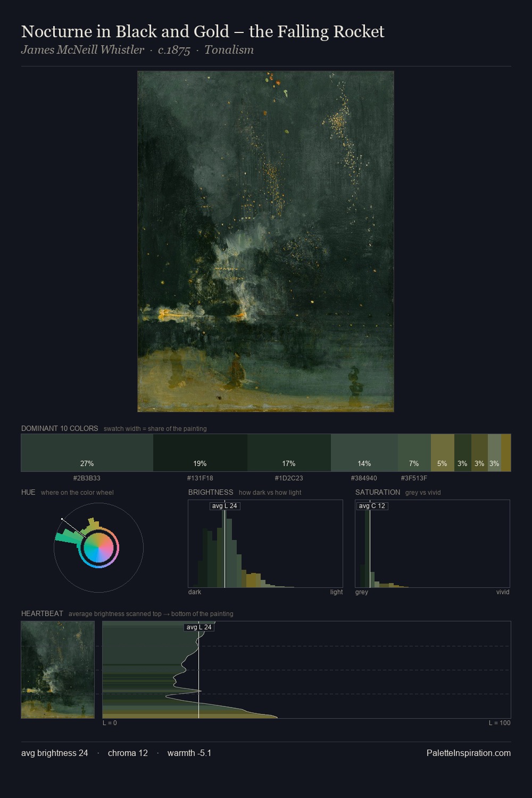This screenshot has height=798, width=532.
Task: Select the 7% color swatch #3F513F
Action: (414, 453)
